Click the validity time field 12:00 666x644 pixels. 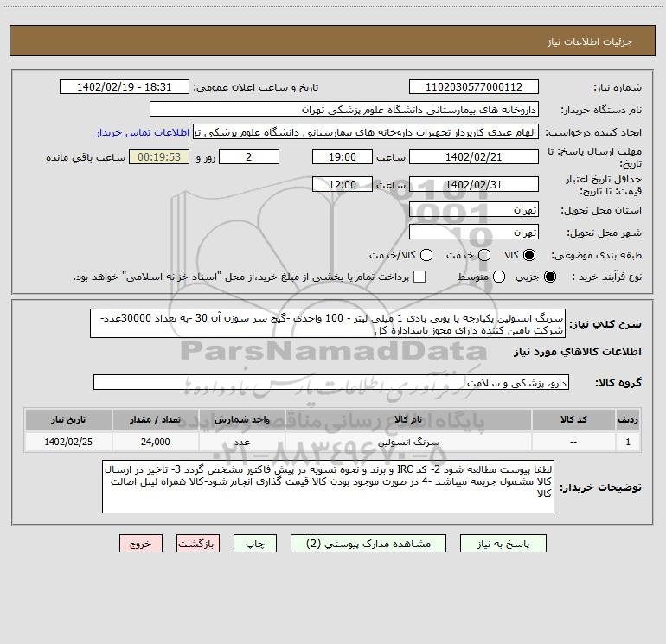pos(343,184)
